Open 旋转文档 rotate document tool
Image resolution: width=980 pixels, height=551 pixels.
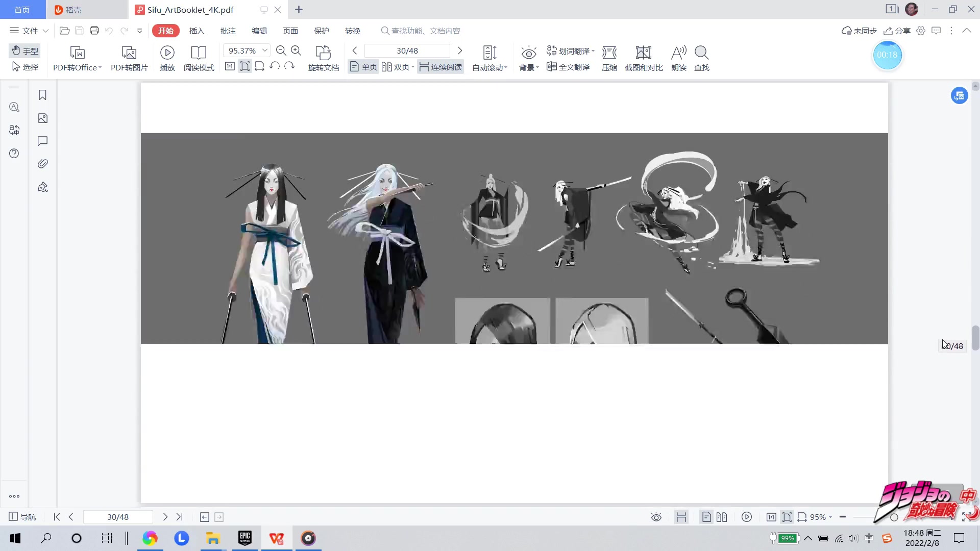pos(323,58)
